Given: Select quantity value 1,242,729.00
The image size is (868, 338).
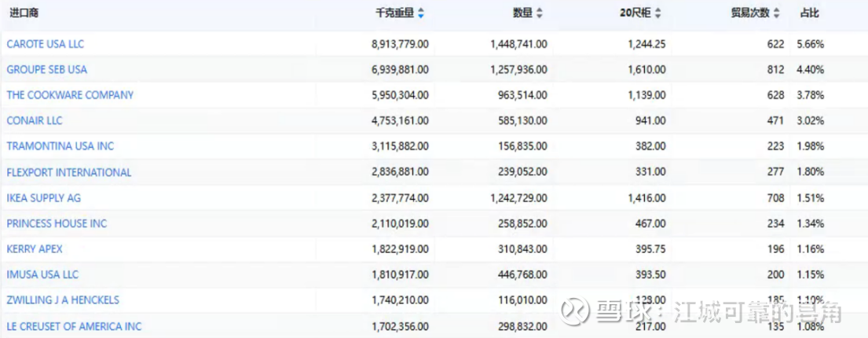Looking at the screenshot, I should click(x=518, y=198).
